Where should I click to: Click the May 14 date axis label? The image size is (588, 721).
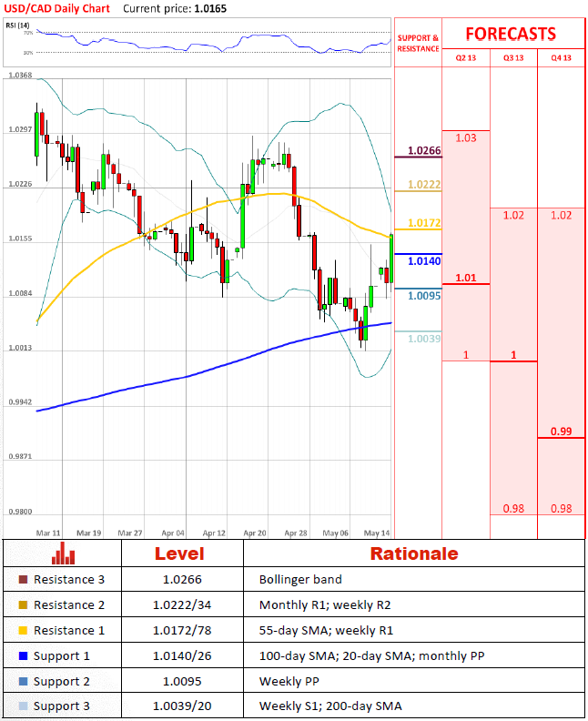pyautogui.click(x=377, y=533)
